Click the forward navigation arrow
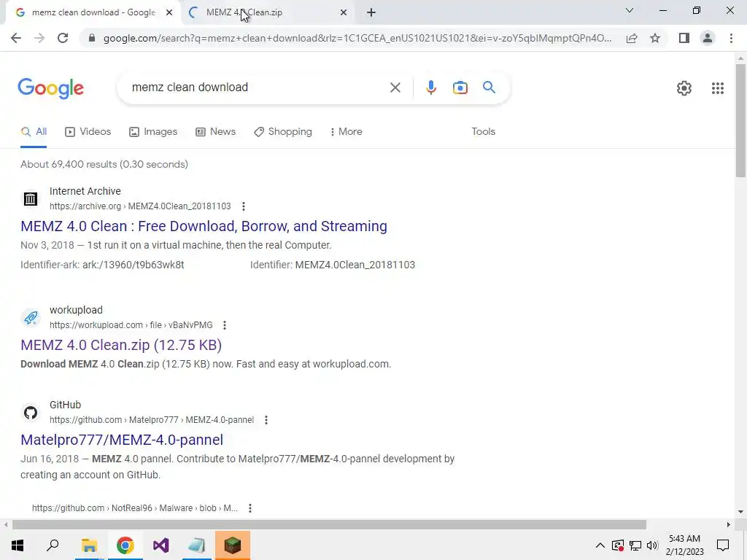The image size is (747, 560). point(39,38)
